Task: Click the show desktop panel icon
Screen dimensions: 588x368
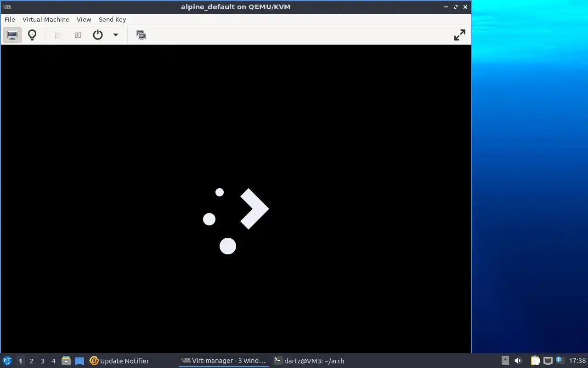Action: coord(79,361)
